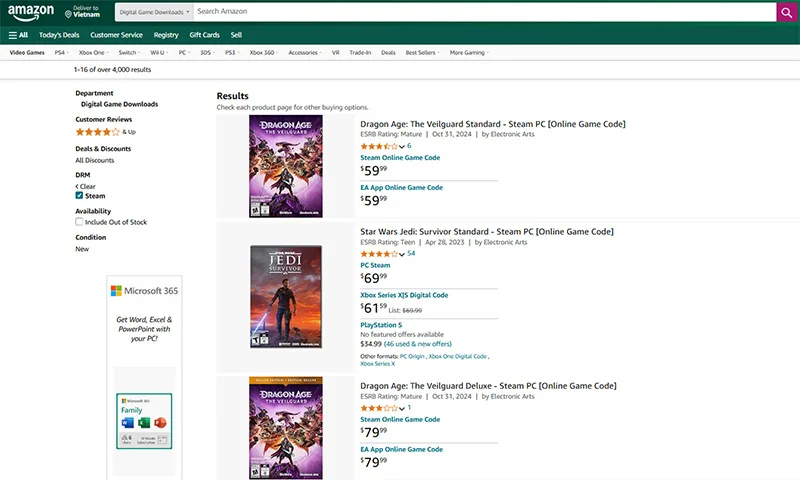Image resolution: width=800 pixels, height=480 pixels.
Task: Expand the Xbox One submenu
Action: click(x=93, y=53)
